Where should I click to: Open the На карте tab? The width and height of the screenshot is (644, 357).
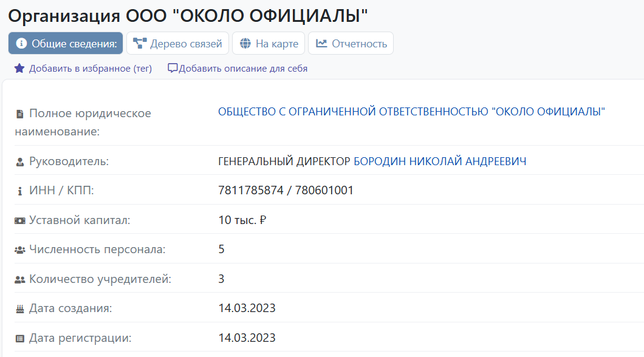tap(269, 43)
